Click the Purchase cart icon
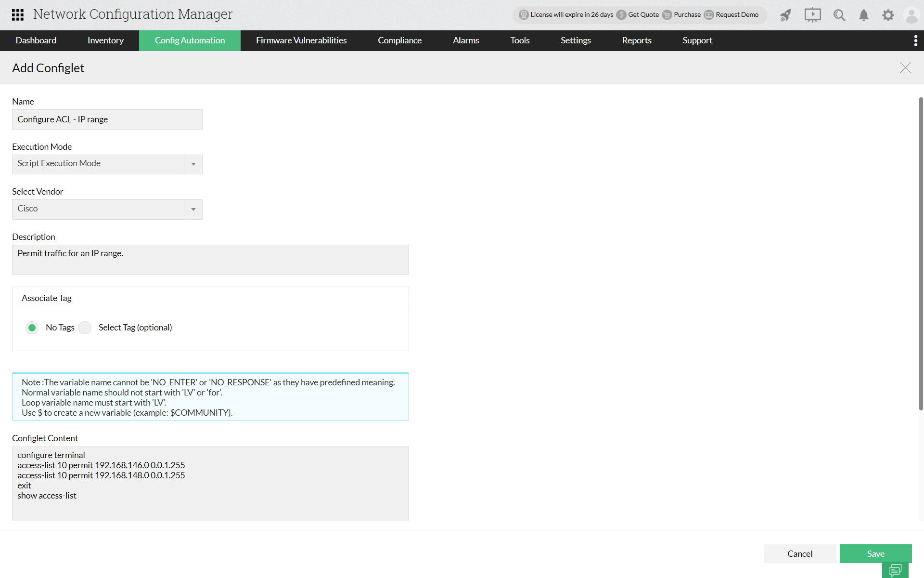Screen dimensions: 924x578 point(667,15)
